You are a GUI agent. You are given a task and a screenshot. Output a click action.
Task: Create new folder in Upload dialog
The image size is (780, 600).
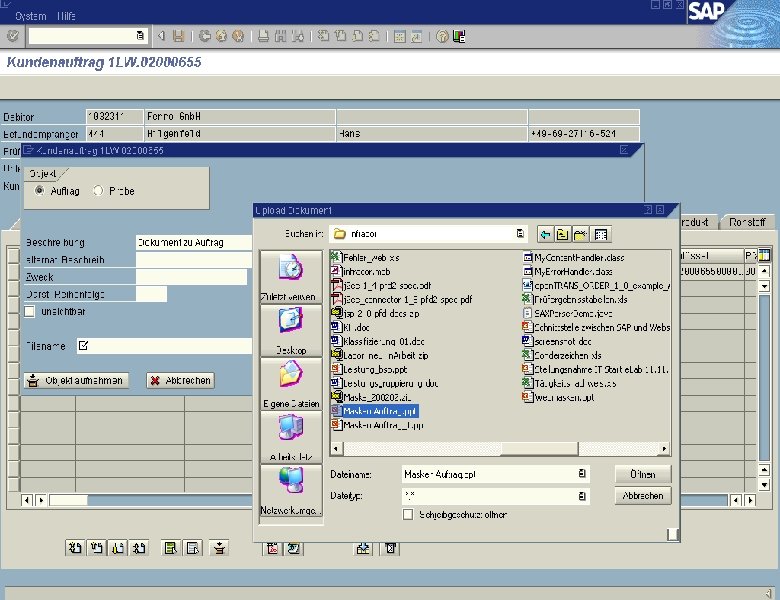pos(581,234)
